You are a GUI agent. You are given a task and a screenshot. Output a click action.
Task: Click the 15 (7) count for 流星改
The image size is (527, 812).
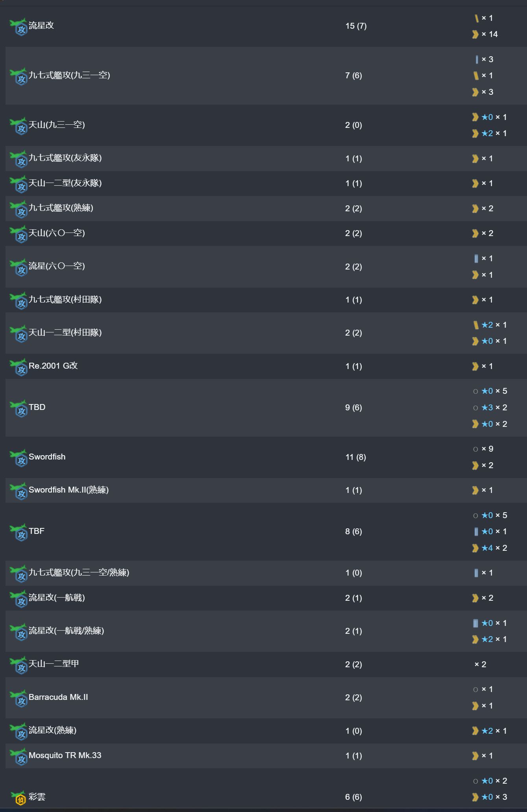tap(356, 26)
